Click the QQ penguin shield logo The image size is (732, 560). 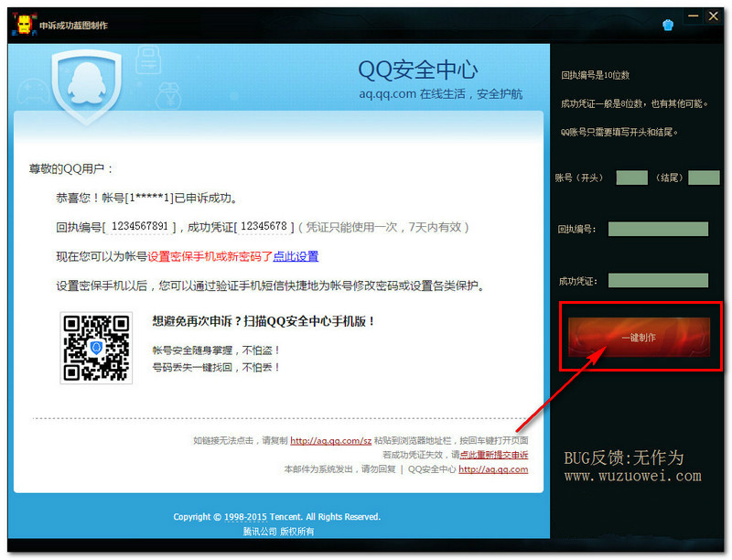[88, 86]
